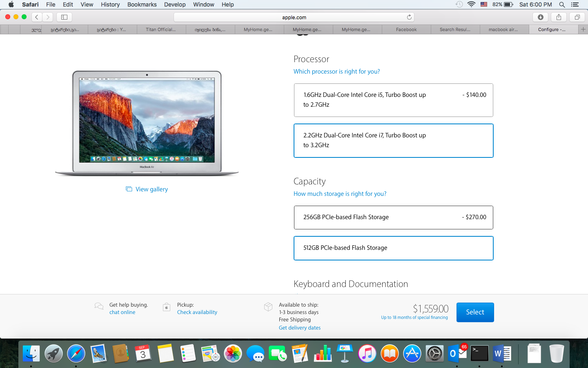Open Notes from the Dock
Viewport: 588px width, 368px height.
[165, 354]
